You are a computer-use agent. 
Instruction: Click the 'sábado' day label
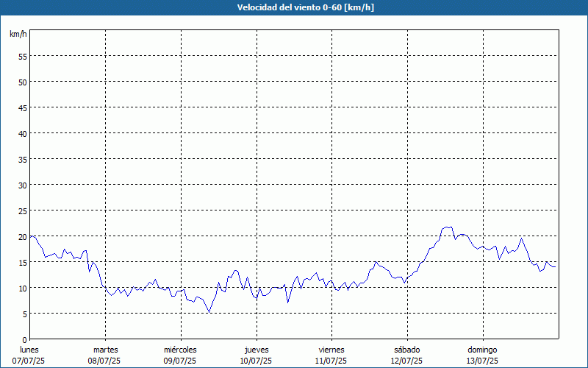[x=407, y=350]
